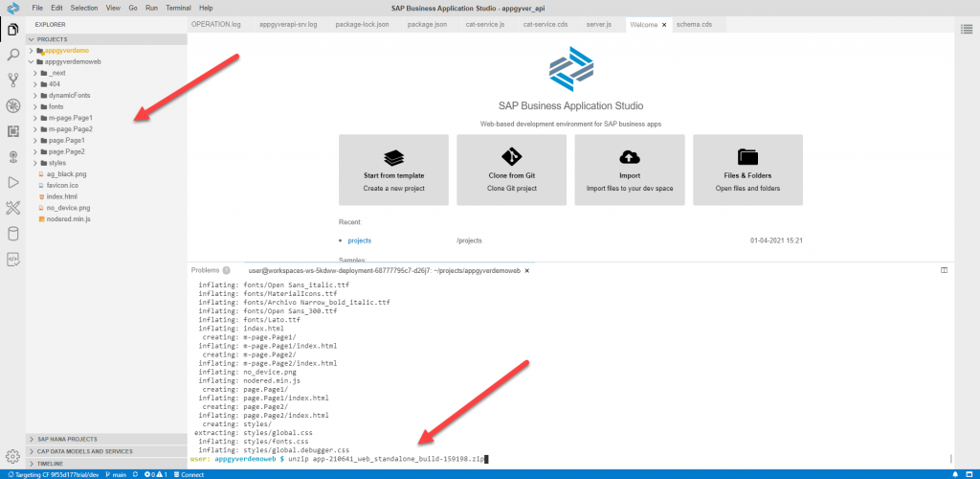Open the Search view icon
The width and height of the screenshot is (980, 479).
[x=12, y=55]
